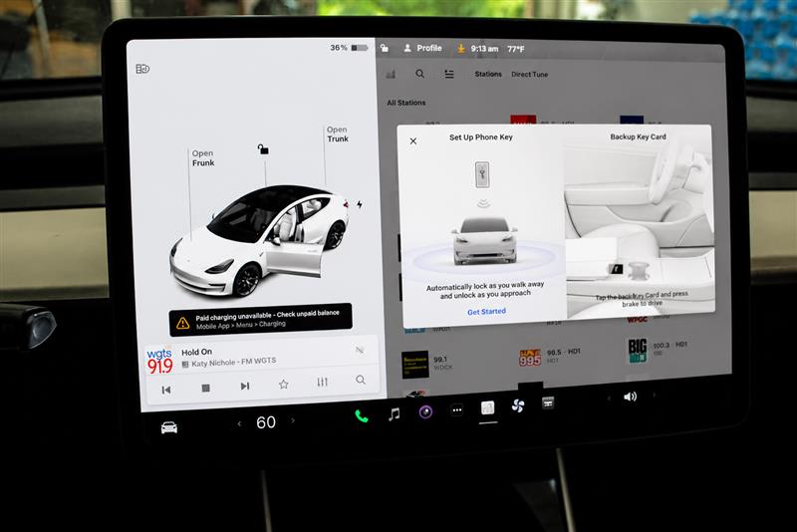Image resolution: width=797 pixels, height=532 pixels.
Task: Tap the 9:13 am clock
Action: coord(484,49)
